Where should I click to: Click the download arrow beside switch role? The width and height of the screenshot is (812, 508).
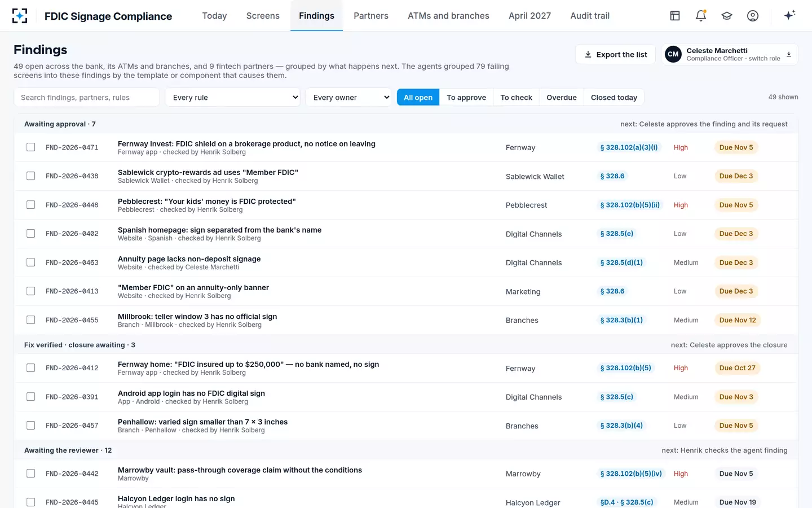pos(789,54)
